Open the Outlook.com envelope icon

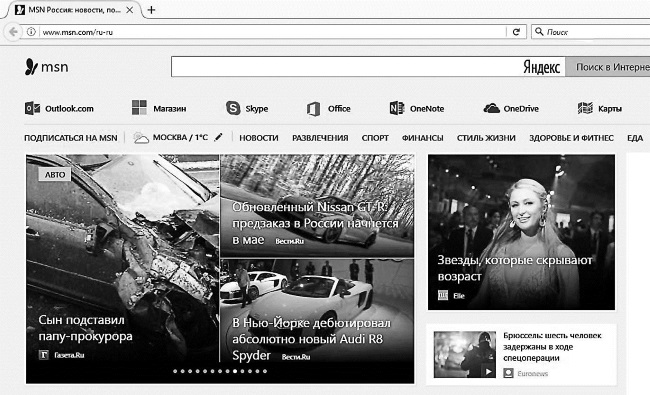pos(32,109)
